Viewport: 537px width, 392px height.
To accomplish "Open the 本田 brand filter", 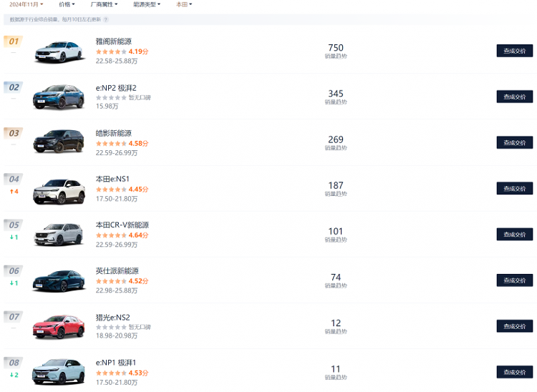I will click(x=184, y=4).
